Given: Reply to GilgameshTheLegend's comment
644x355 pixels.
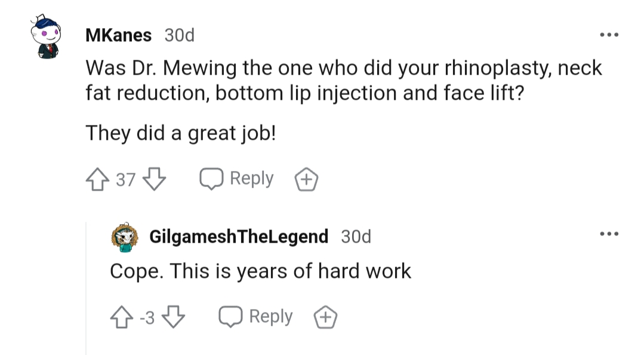Looking at the screenshot, I should pyautogui.click(x=255, y=316).
